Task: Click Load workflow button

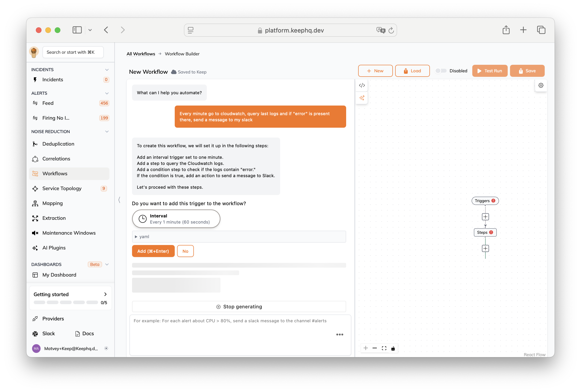Action: 412,71
